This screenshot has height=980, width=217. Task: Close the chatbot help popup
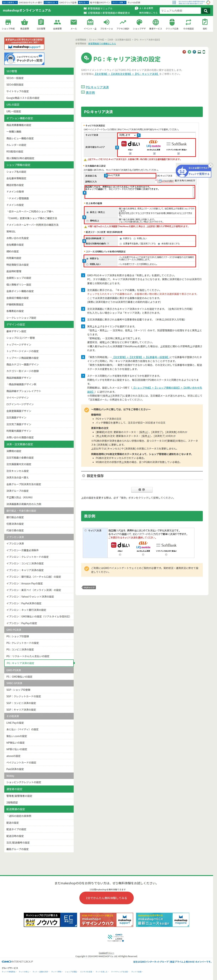tap(211, 165)
